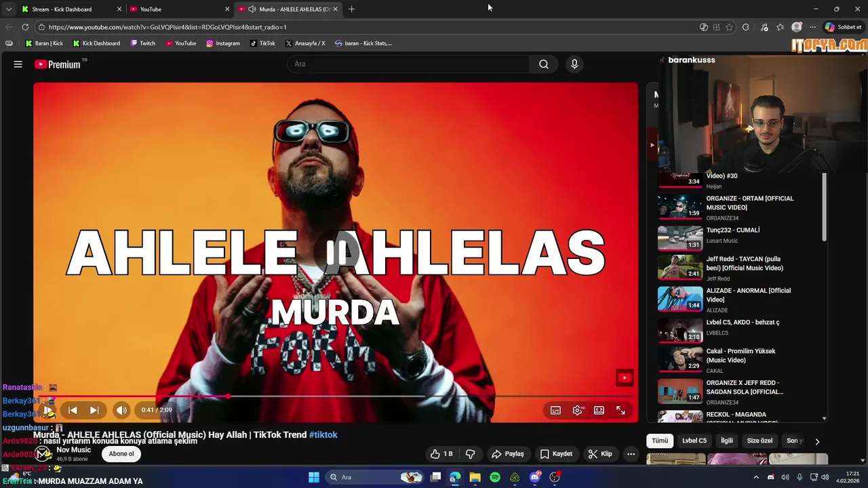This screenshot has height=488, width=868.
Task: Open the Windows Start menu
Action: click(314, 477)
